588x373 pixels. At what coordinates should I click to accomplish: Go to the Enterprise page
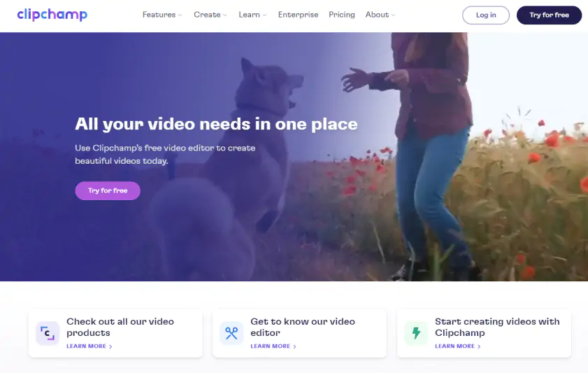point(298,15)
